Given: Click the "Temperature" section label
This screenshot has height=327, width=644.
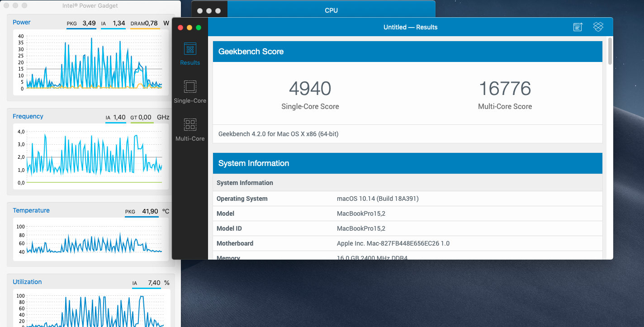Looking at the screenshot, I should (x=31, y=210).
